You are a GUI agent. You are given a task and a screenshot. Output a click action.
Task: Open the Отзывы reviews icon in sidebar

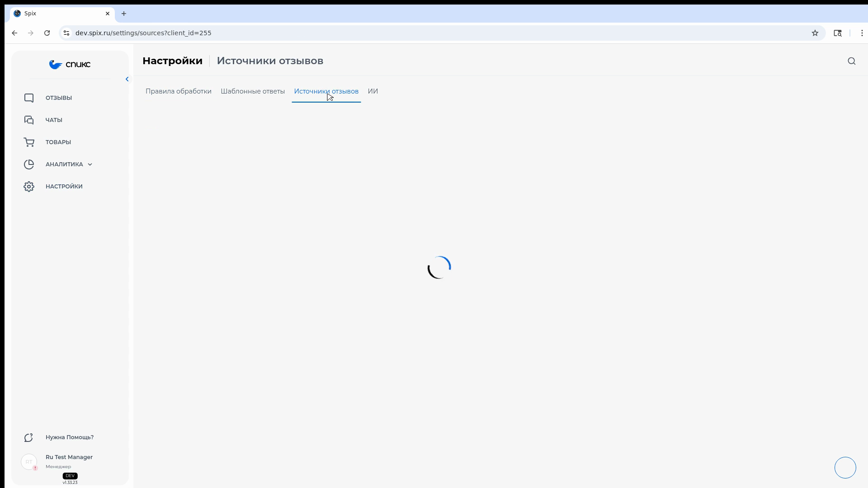tap(29, 98)
